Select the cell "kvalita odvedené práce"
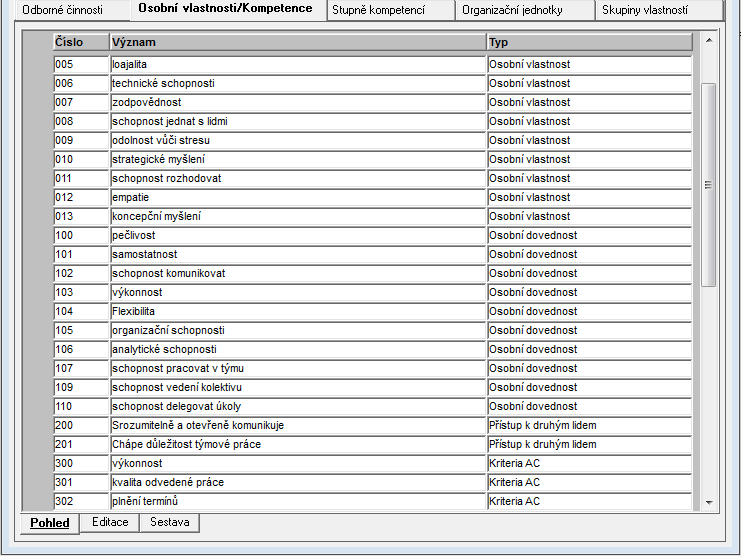The image size is (741, 557). [298, 482]
